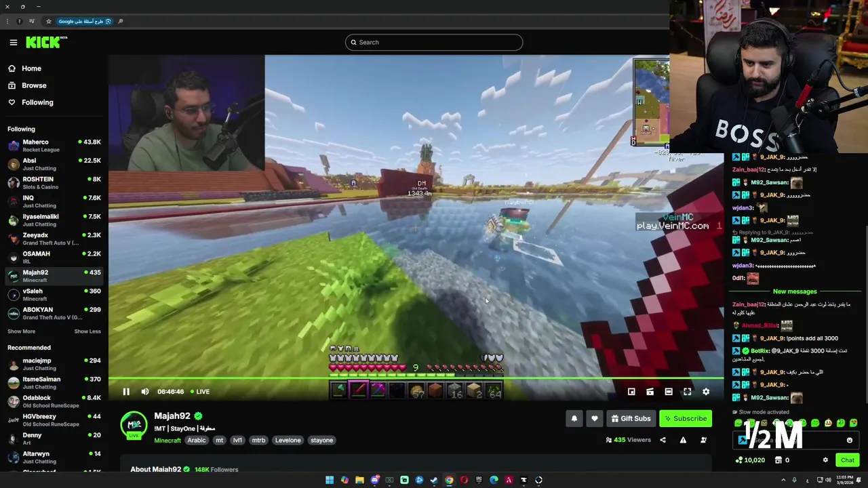The width and height of the screenshot is (868, 488).
Task: Go to Home in sidebar
Action: pos(24,68)
